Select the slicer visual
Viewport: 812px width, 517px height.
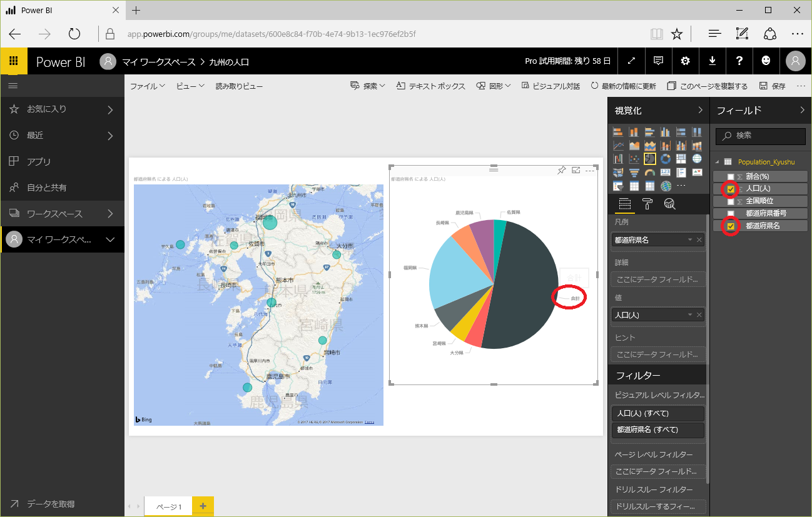click(618, 186)
